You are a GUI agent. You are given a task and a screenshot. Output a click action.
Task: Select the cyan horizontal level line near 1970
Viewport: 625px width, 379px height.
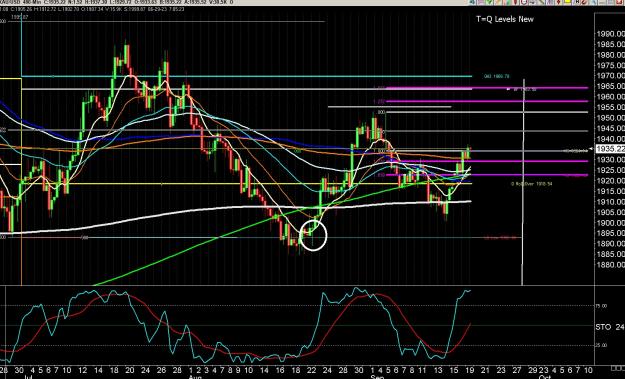coord(246,76)
